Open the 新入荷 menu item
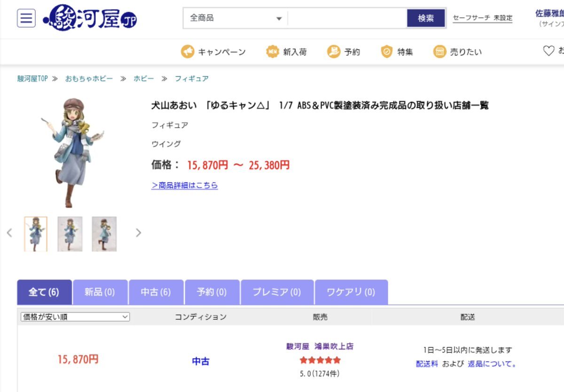This screenshot has height=392, width=564. click(295, 52)
